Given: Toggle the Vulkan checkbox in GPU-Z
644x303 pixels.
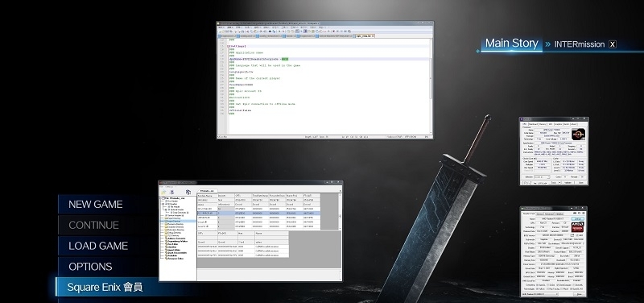Looking at the screenshot, I should click(x=537, y=289).
